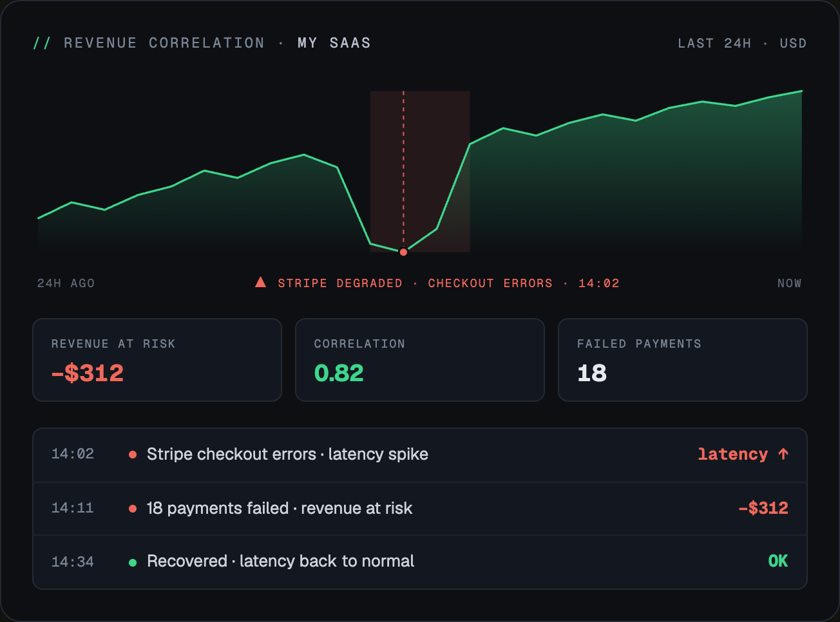Click the 'MY SAAS' title text
This screenshot has width=840, height=622.
tap(334, 43)
